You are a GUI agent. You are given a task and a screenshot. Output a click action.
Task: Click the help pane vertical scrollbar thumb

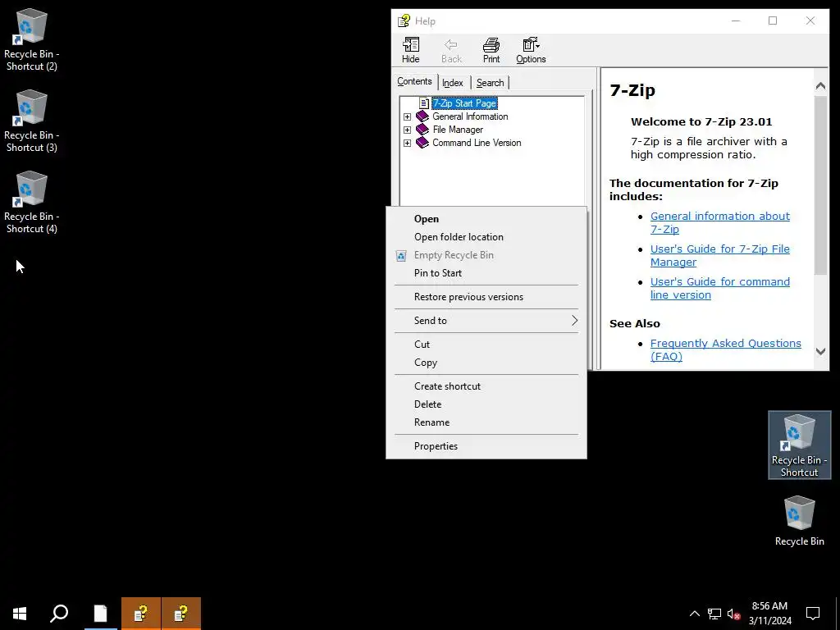(x=820, y=185)
